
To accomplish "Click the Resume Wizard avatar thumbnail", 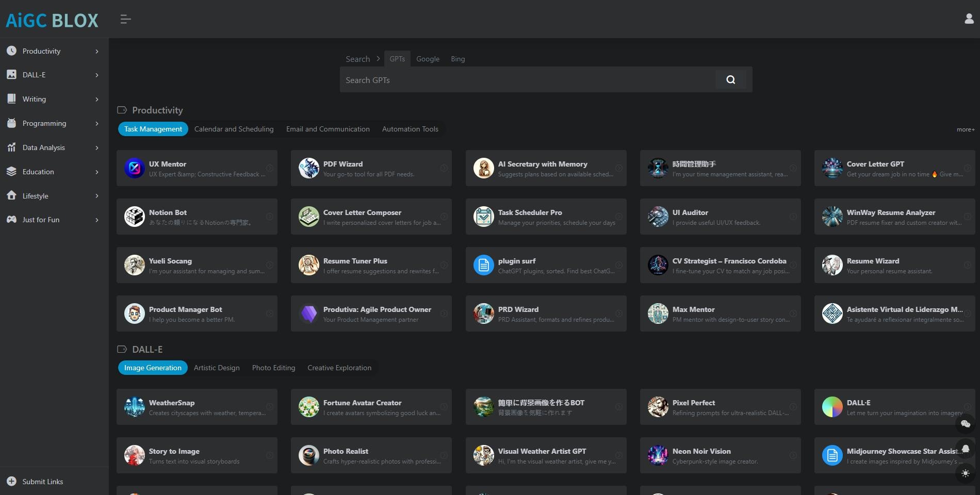I will pyautogui.click(x=832, y=265).
